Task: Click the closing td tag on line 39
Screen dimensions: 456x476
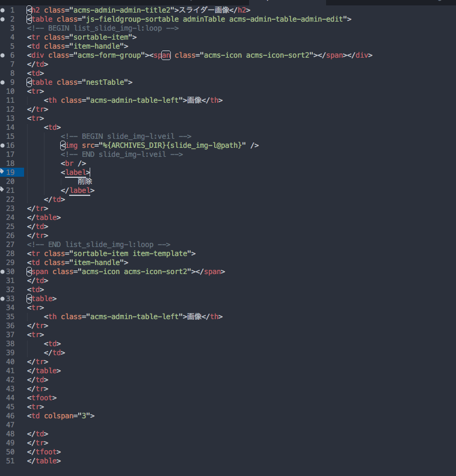Action: pyautogui.click(x=54, y=353)
